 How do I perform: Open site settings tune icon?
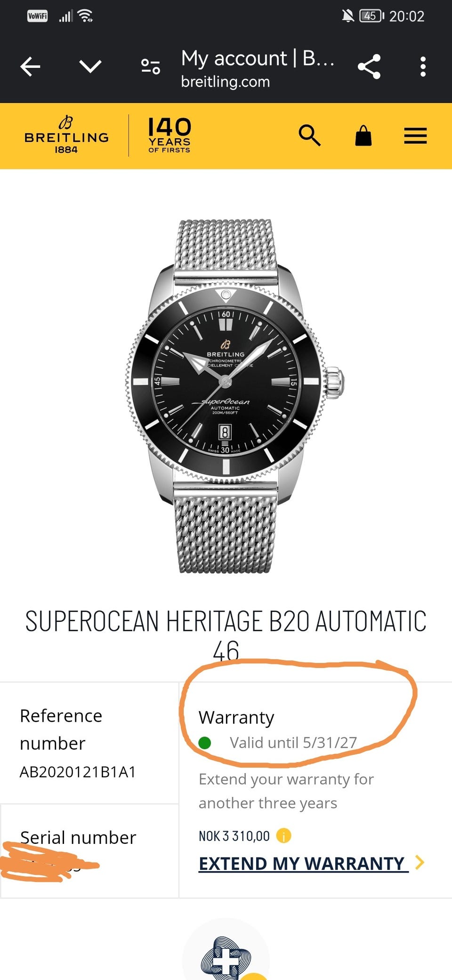[151, 66]
